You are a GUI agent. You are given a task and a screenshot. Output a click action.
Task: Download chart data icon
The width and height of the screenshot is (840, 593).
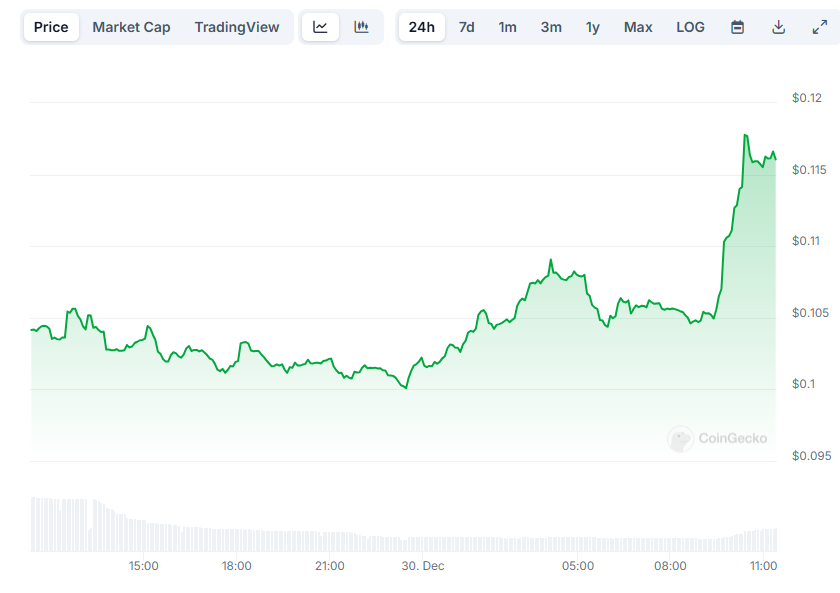click(778, 27)
